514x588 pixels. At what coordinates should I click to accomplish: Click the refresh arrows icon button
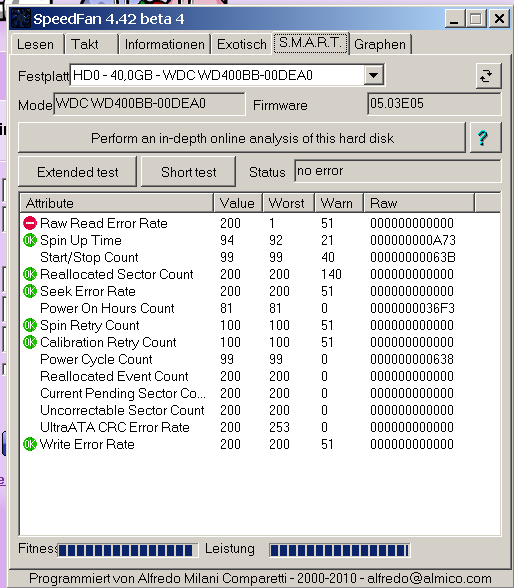(x=488, y=76)
